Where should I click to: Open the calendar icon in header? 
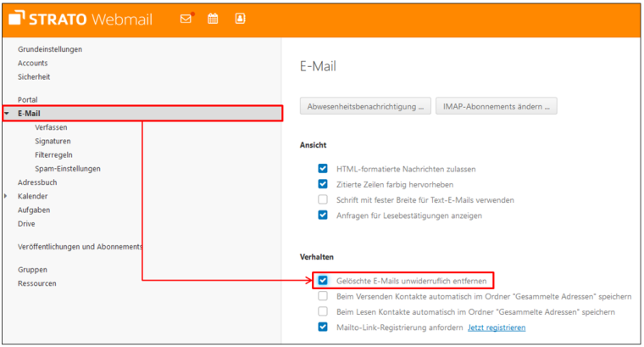213,19
